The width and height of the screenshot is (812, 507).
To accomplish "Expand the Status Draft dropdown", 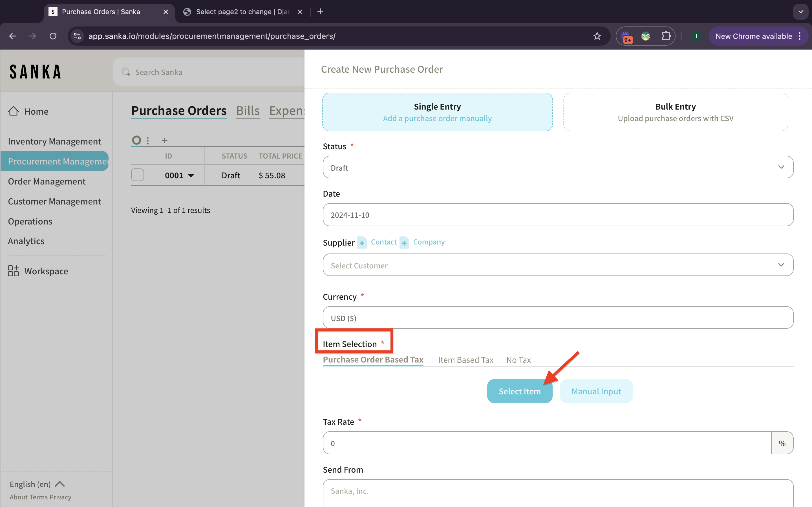I will tap(558, 167).
